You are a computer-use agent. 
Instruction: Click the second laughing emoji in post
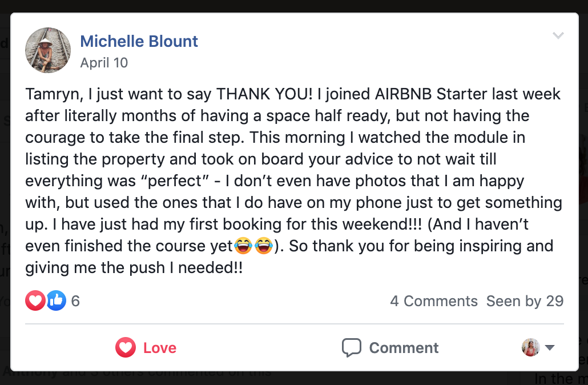[263, 247]
